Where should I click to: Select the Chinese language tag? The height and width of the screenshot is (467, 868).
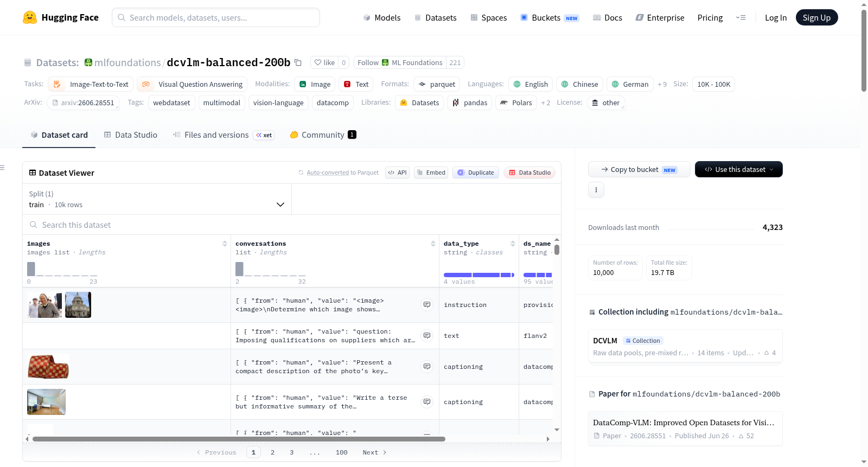[x=579, y=84]
